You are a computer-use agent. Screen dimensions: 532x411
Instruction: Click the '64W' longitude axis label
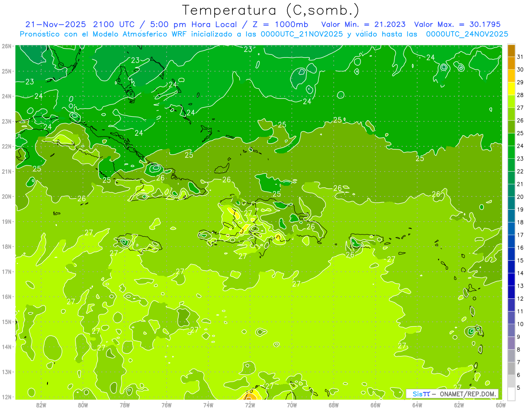[417, 405]
